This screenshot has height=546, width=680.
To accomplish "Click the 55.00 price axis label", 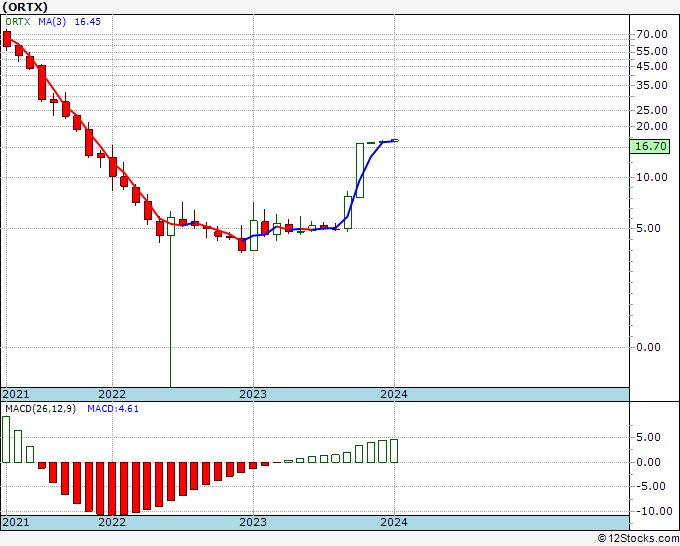I will coord(652,51).
